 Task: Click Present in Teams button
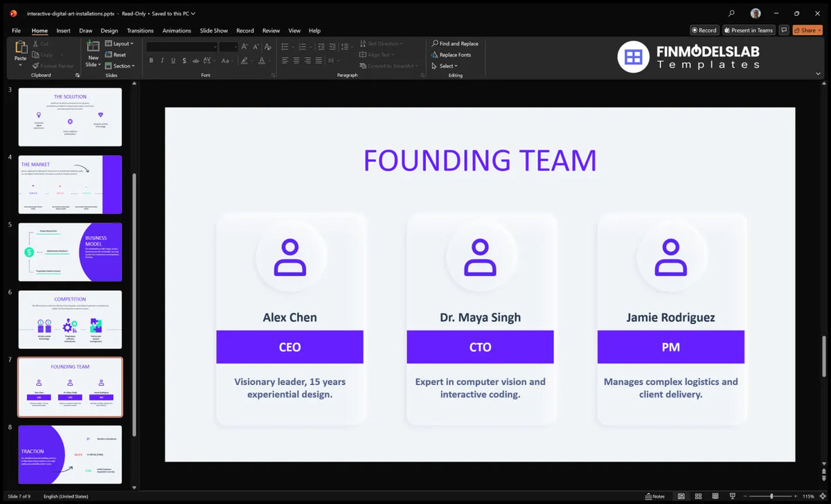pyautogui.click(x=749, y=30)
